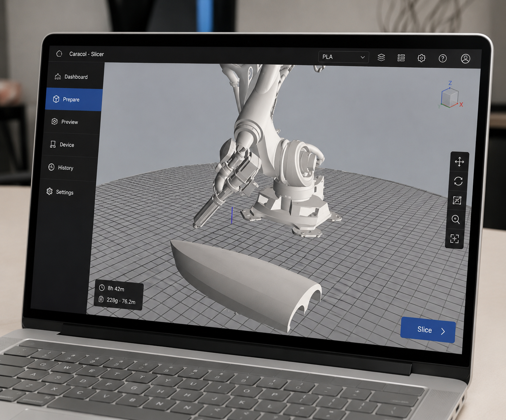Image resolution: width=506 pixels, height=420 pixels.
Task: Select the Rotate tool icon
Action: click(458, 181)
